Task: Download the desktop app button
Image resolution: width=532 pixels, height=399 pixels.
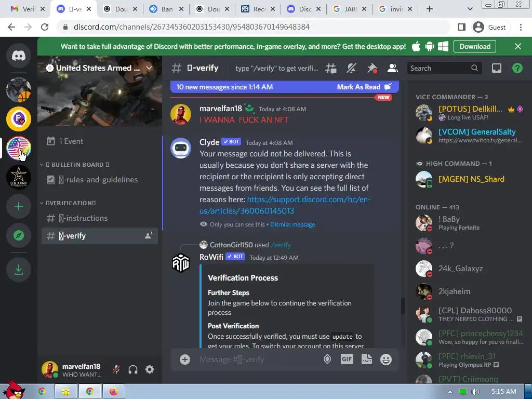Action: point(475,46)
